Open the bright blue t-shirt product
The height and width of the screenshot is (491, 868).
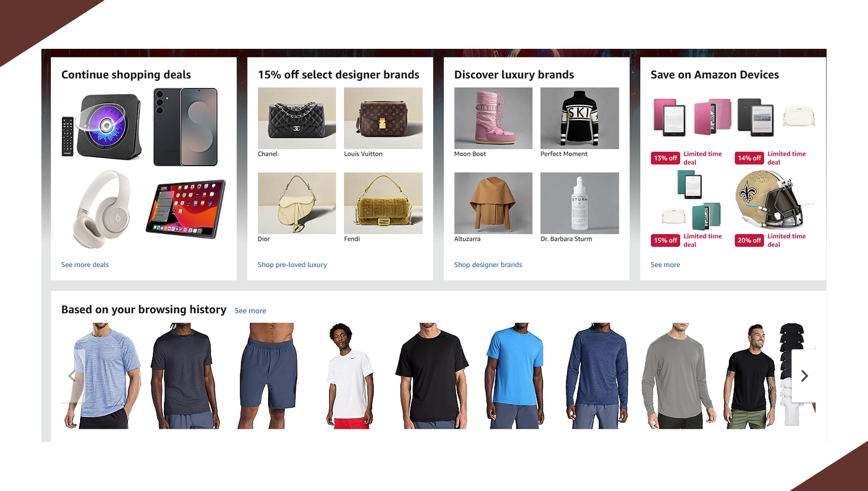click(x=515, y=376)
